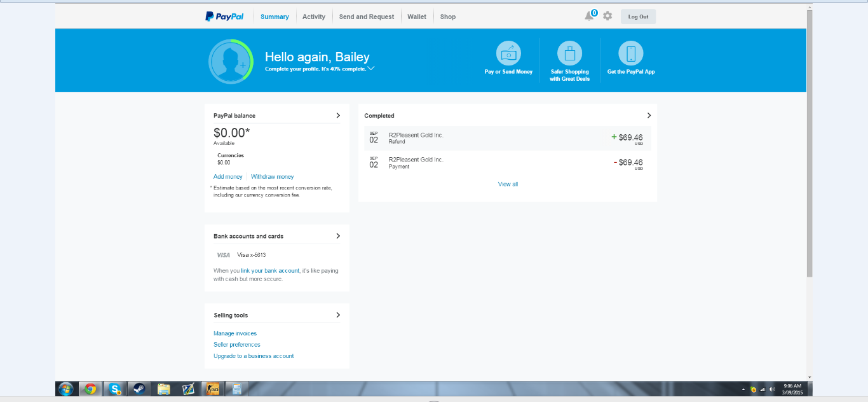
Task: Click the Hello again, Bailey greeting
Action: coord(317,57)
